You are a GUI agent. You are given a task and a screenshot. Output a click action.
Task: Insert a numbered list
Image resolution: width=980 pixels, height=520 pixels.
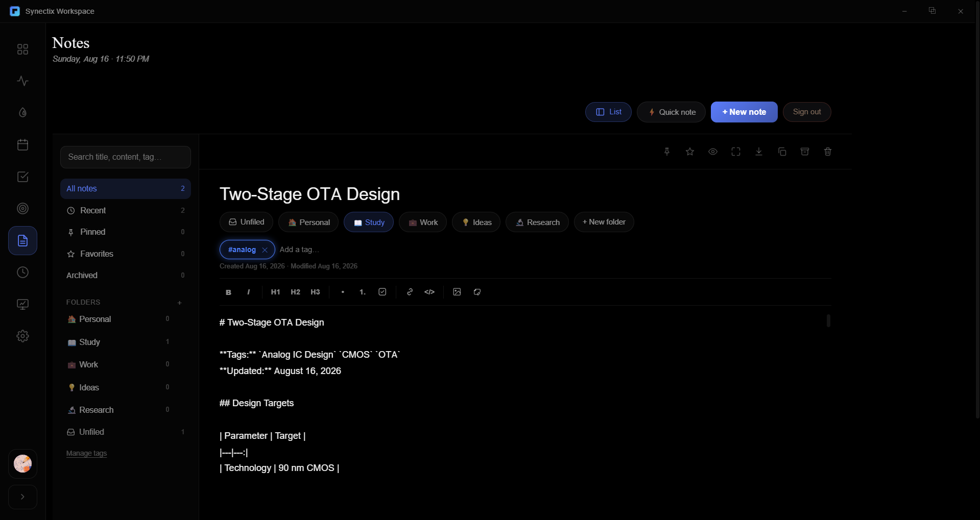click(363, 292)
